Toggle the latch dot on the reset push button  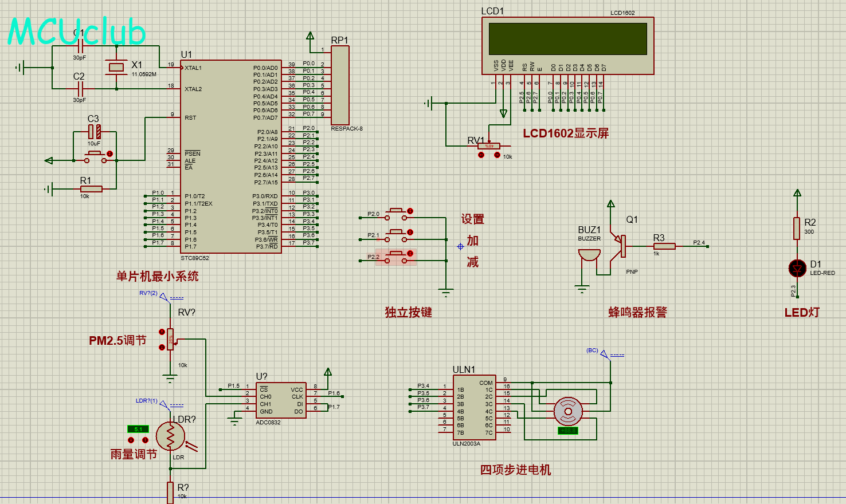point(109,154)
